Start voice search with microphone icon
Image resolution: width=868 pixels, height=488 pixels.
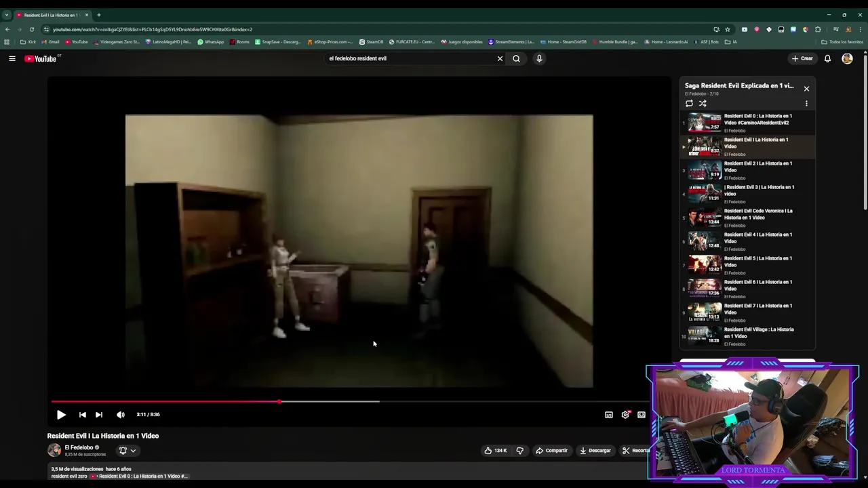point(539,58)
